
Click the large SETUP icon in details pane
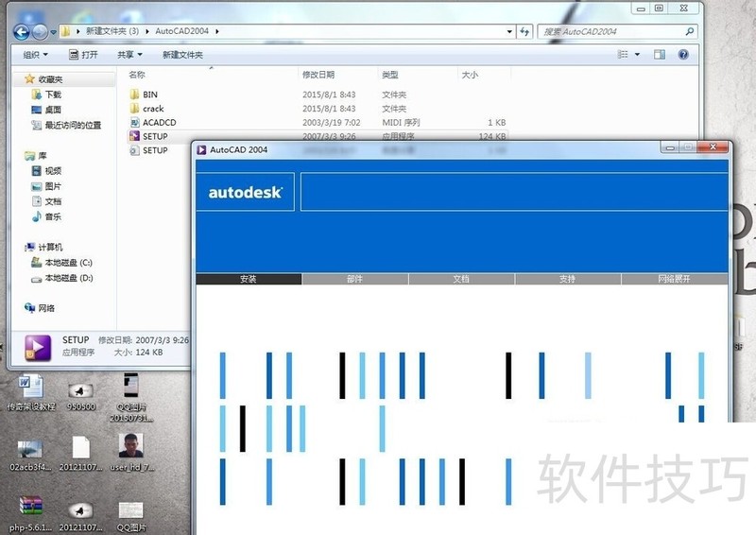click(38, 348)
